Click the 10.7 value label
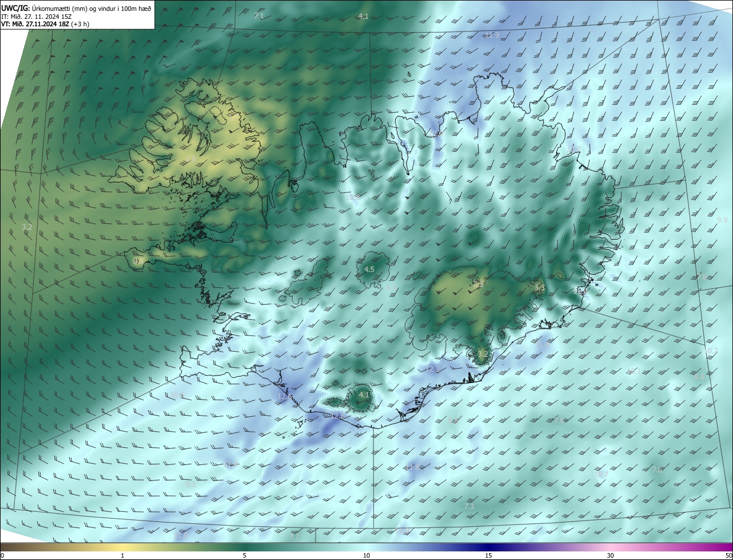Screen dimensions: 733x560 tap(601, 474)
